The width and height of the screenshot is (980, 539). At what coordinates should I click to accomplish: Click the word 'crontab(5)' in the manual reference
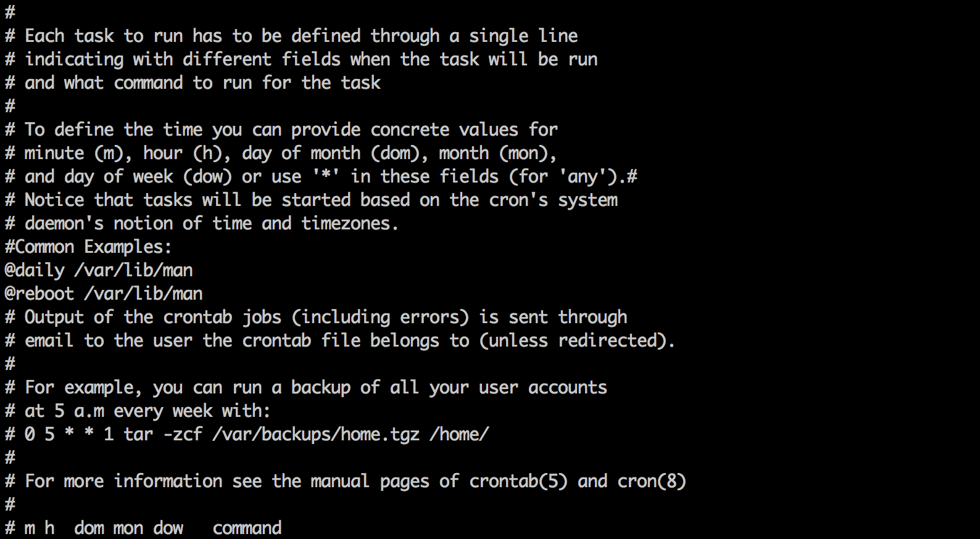tap(518, 482)
